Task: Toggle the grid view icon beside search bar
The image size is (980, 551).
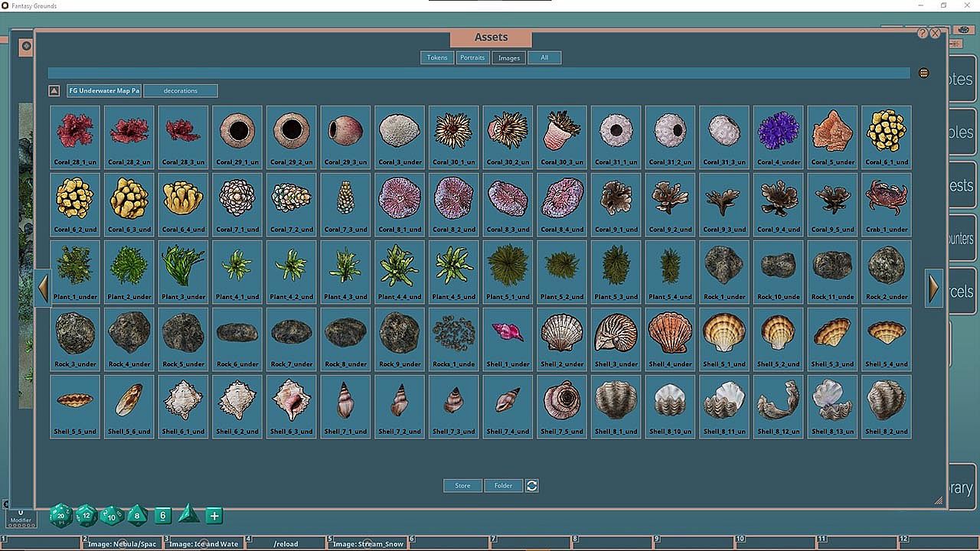Action: click(x=924, y=73)
